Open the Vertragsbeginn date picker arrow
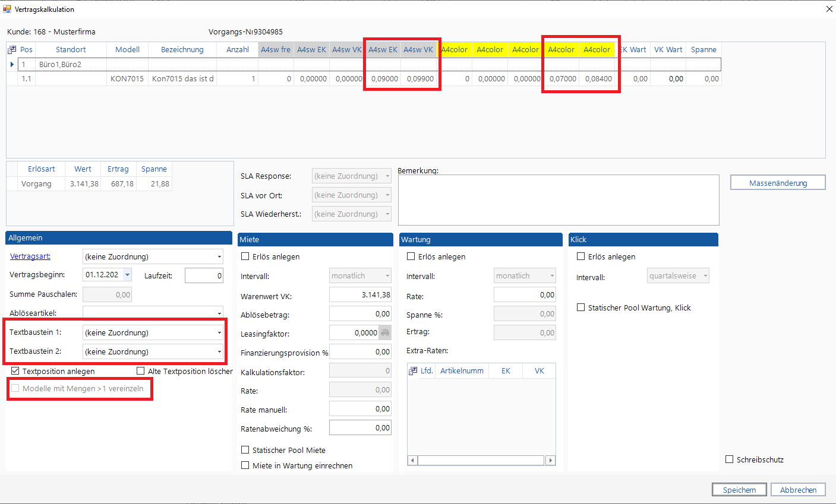Image resolution: width=836 pixels, height=504 pixels. pyautogui.click(x=127, y=275)
